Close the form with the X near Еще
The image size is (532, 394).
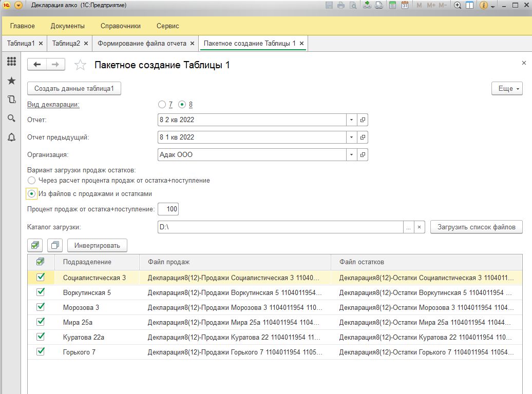coord(524,63)
